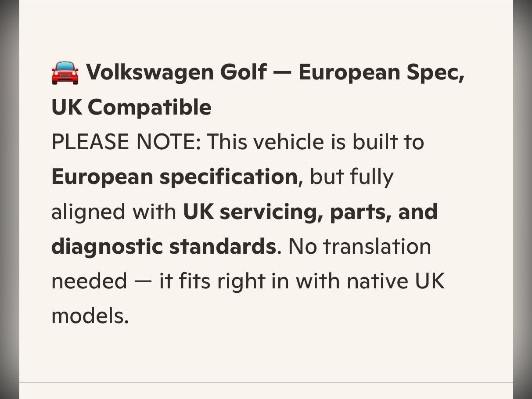Click the dash in the heading
Screen dimensions: 532x399
[282, 72]
